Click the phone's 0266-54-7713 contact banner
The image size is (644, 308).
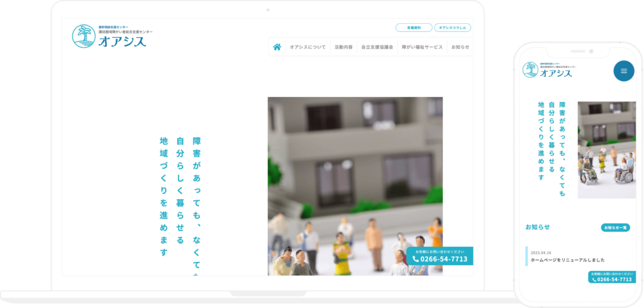(611, 277)
